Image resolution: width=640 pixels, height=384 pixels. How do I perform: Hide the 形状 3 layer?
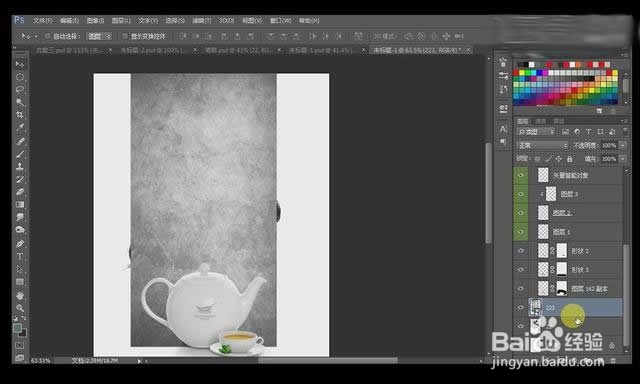coord(520,270)
